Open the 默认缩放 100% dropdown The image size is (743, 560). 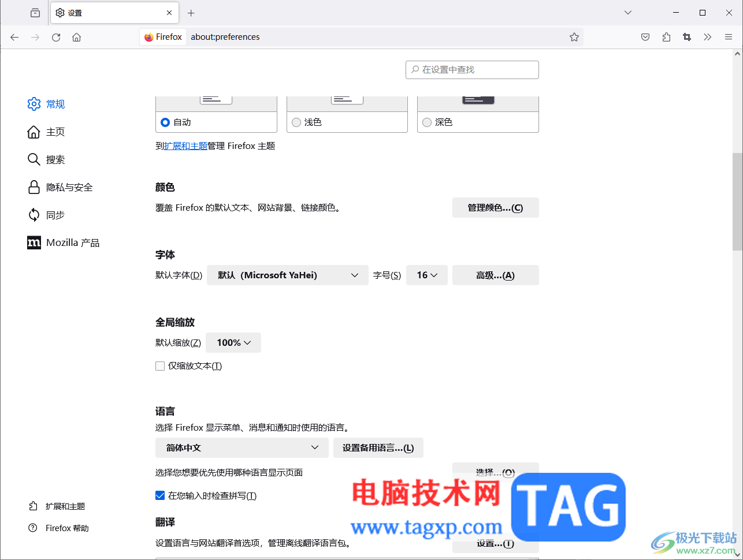(x=233, y=343)
